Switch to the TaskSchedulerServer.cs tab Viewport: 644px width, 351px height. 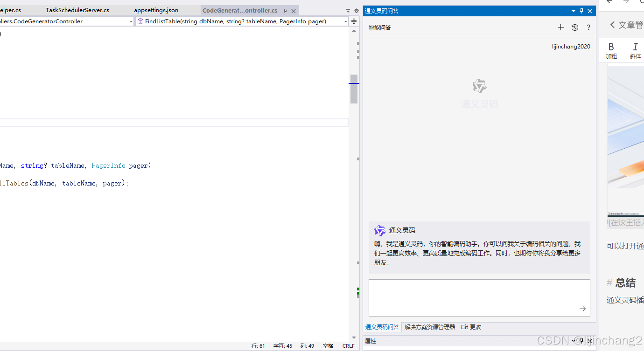point(77,10)
